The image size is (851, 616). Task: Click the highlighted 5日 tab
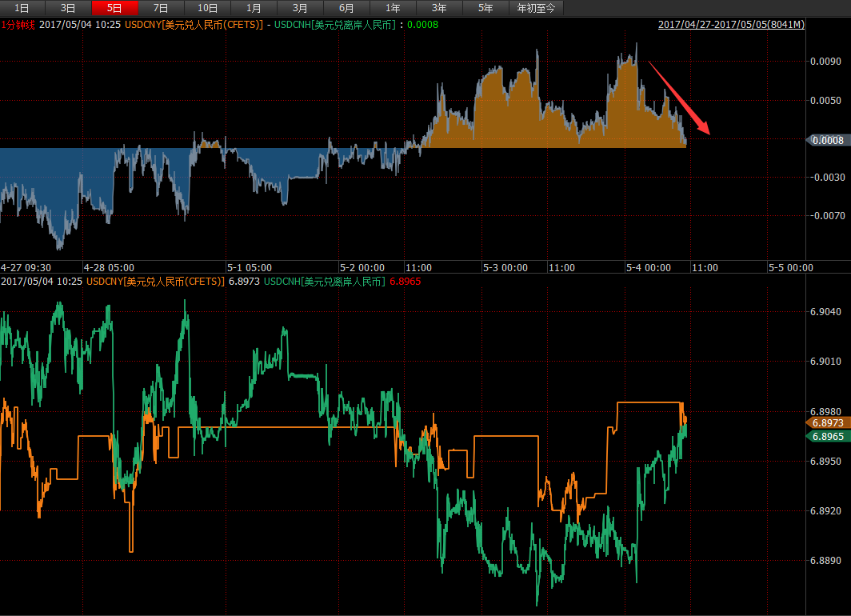(x=114, y=8)
